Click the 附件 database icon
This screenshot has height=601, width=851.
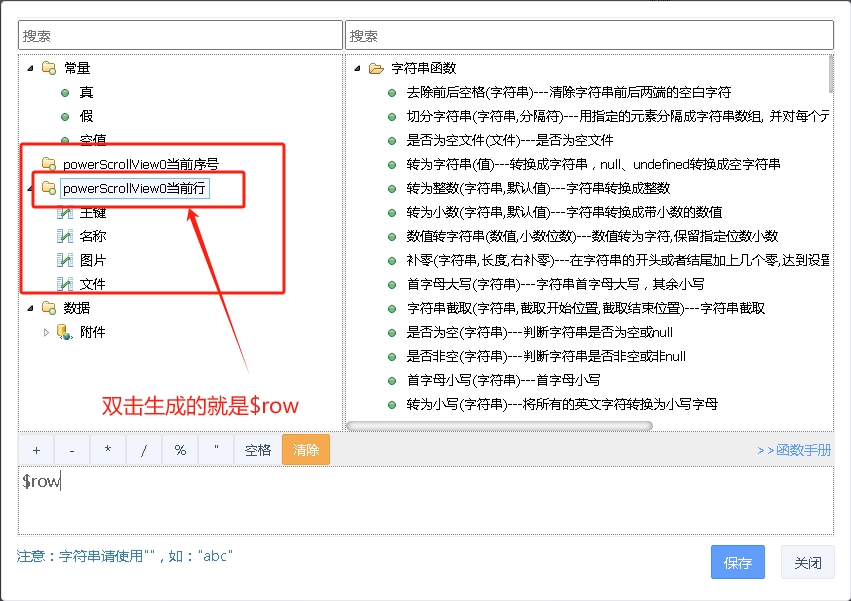(x=65, y=332)
